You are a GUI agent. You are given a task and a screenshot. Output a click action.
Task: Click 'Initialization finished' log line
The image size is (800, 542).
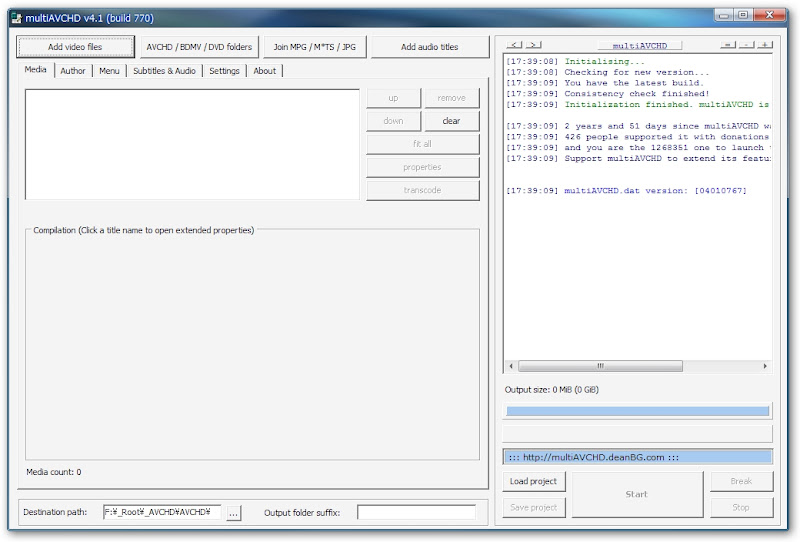[638, 104]
